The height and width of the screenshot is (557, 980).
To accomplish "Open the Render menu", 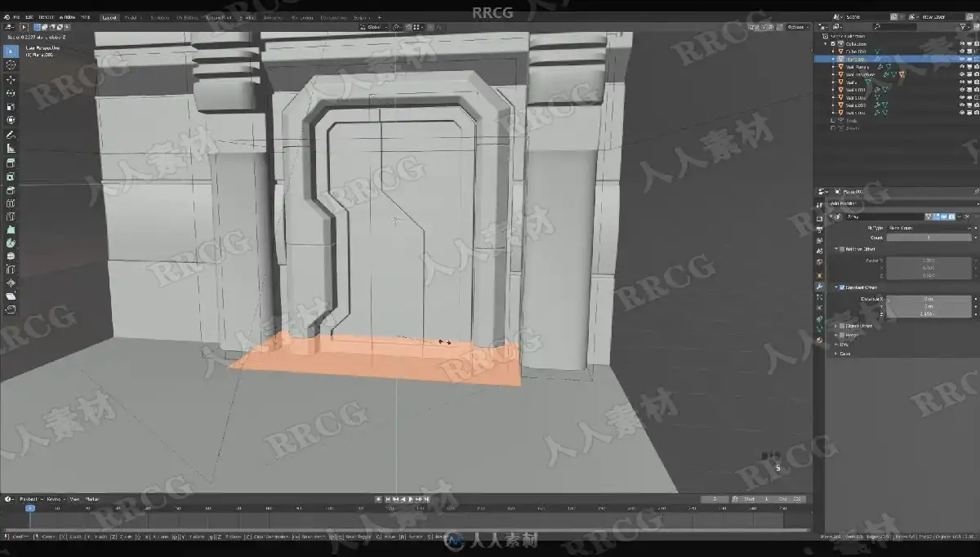I will point(45,16).
